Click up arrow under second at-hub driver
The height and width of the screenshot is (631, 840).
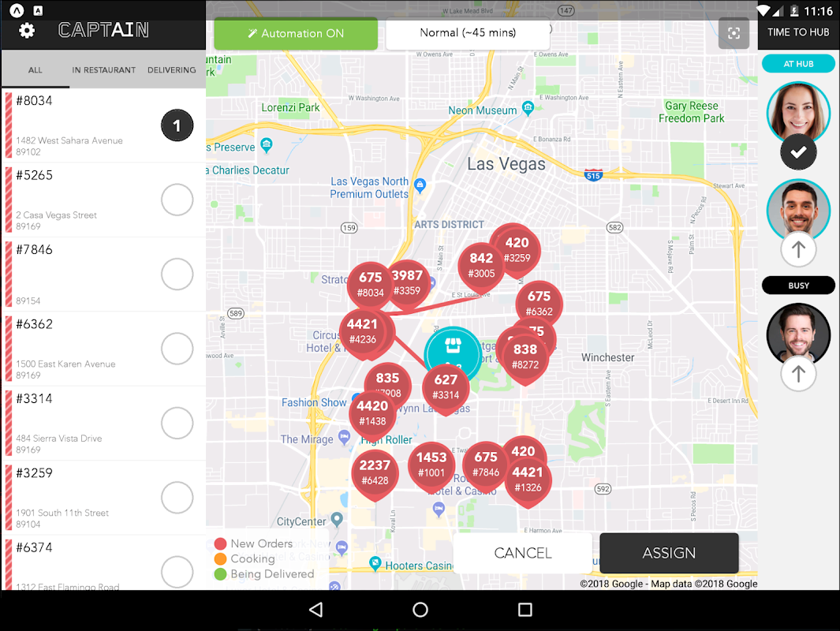coord(798,249)
